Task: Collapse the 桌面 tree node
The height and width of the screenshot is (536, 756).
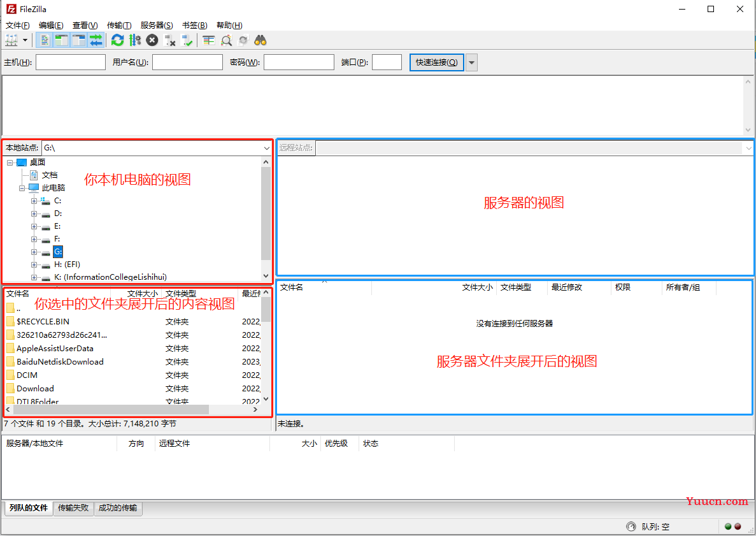Action: [x=10, y=163]
